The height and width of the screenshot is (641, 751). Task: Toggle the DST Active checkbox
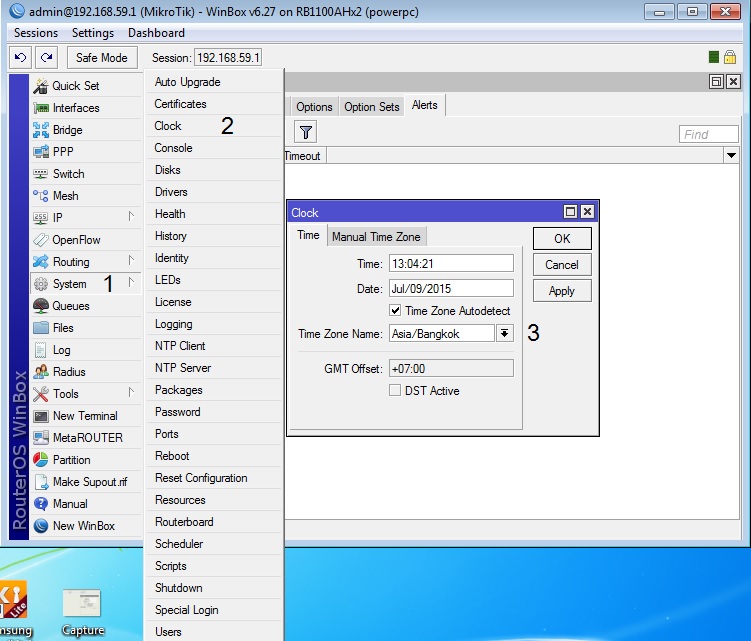click(396, 391)
